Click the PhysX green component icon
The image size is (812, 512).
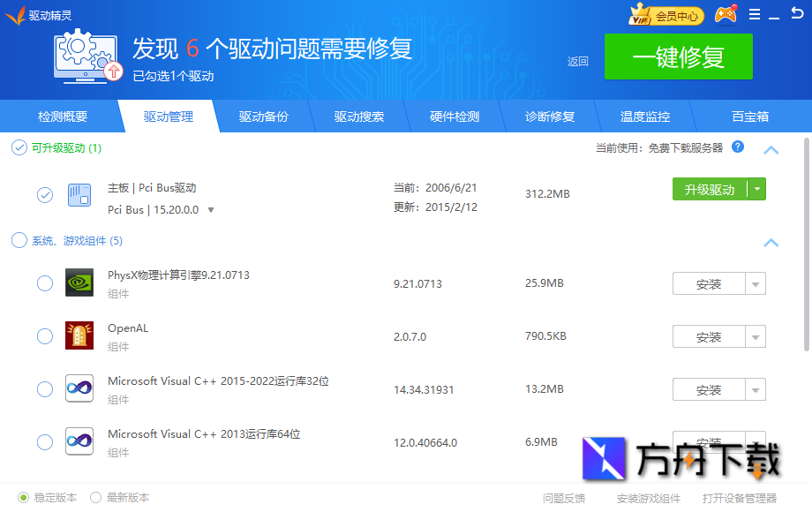pyautogui.click(x=79, y=282)
